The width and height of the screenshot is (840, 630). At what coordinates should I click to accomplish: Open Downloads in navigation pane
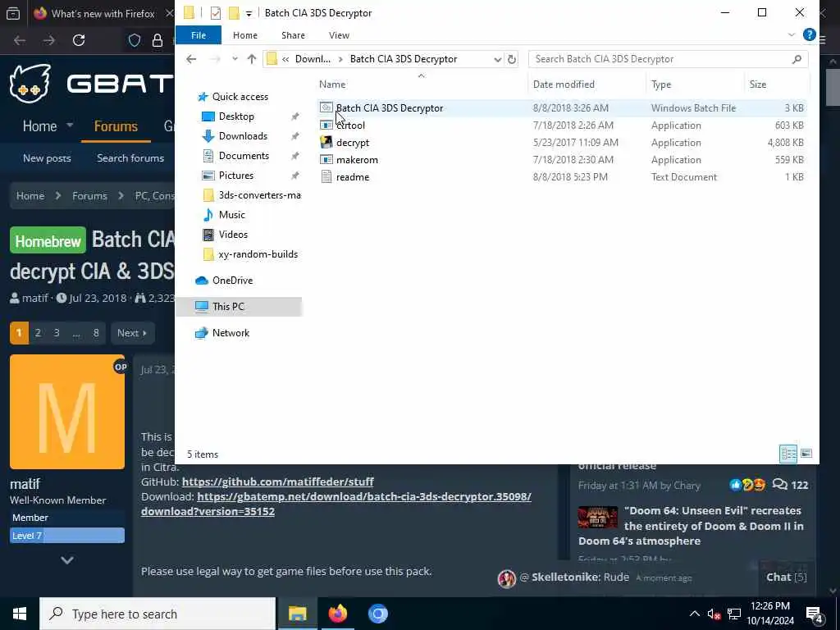pyautogui.click(x=243, y=136)
